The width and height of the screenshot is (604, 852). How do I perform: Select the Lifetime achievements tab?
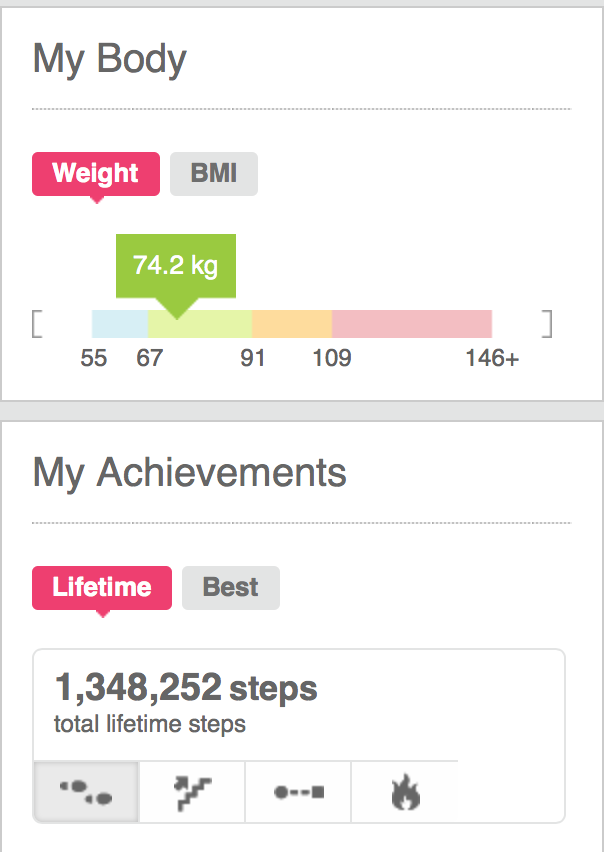pos(102,587)
